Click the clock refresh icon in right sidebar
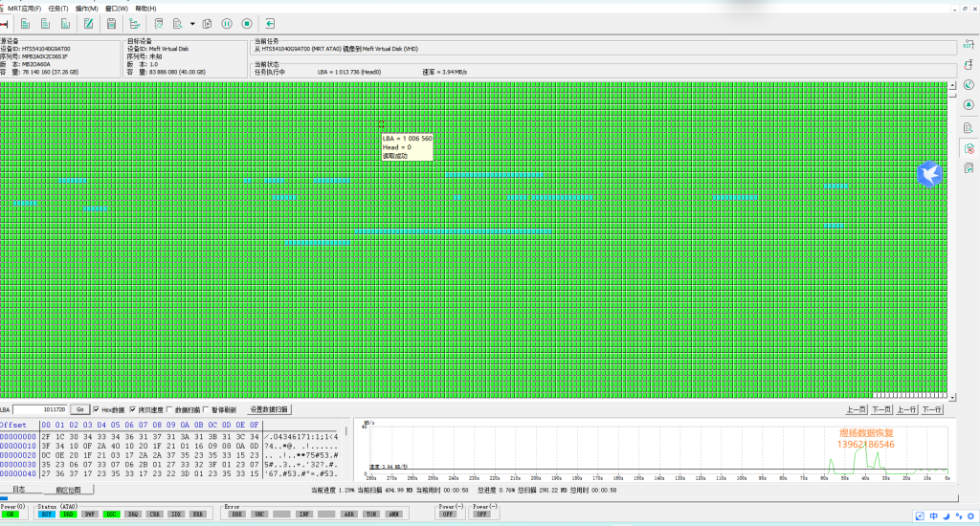Image resolution: width=980 pixels, height=526 pixels. pos(969,84)
